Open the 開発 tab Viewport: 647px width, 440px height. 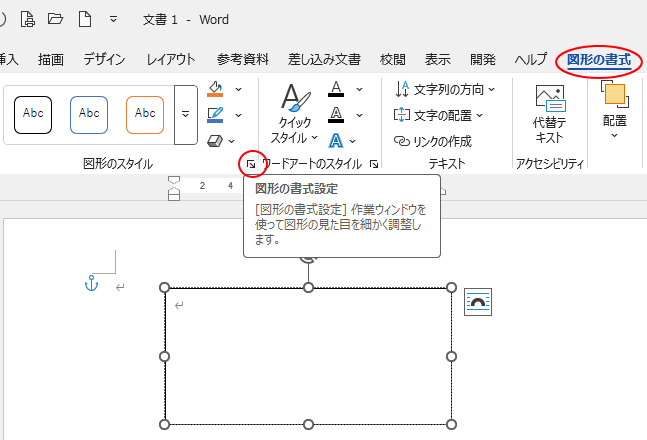[483, 60]
